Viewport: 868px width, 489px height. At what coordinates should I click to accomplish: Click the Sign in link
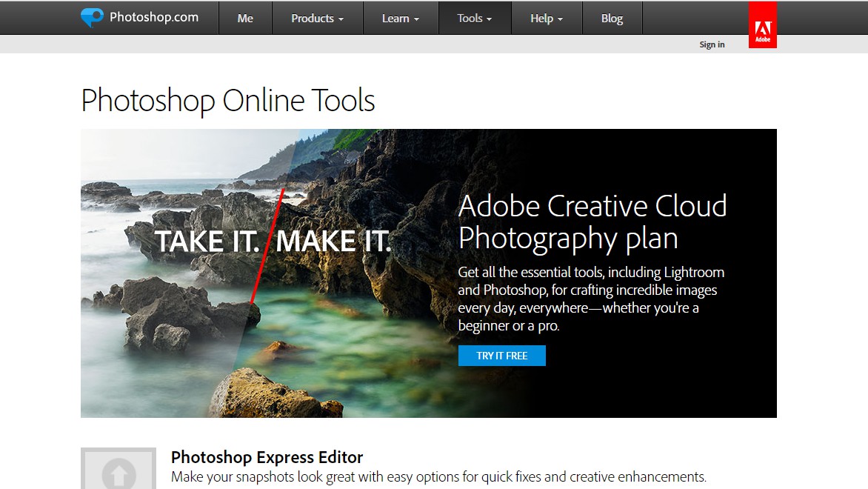712,44
